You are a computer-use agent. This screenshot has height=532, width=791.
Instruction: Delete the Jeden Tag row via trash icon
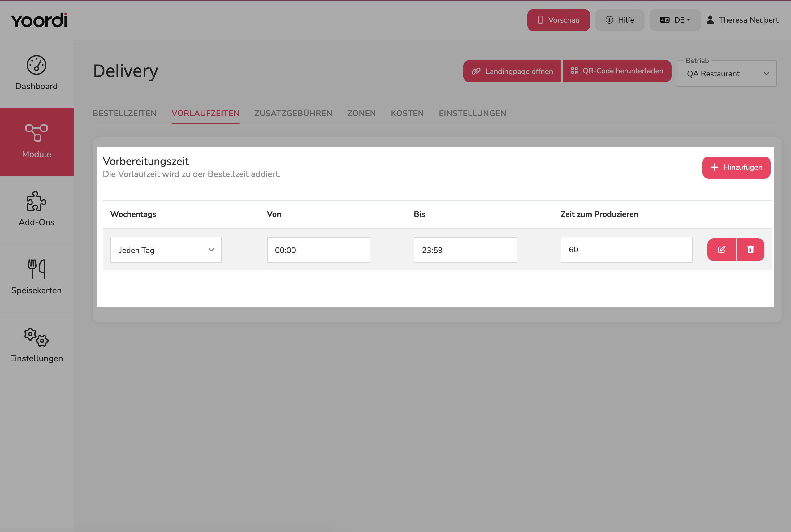coord(750,250)
